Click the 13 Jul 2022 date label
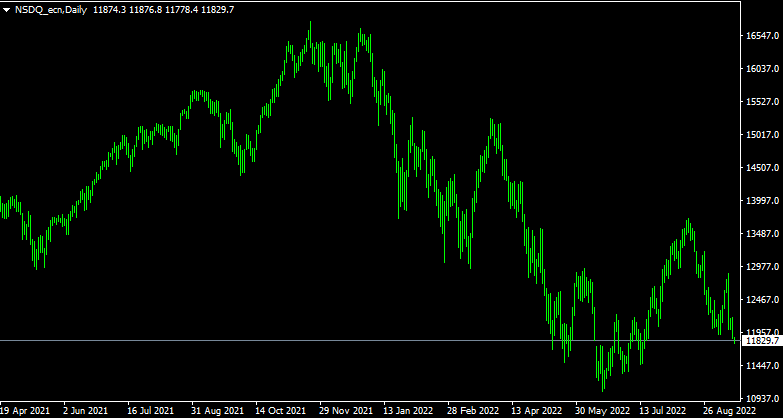The image size is (783, 418). click(664, 411)
